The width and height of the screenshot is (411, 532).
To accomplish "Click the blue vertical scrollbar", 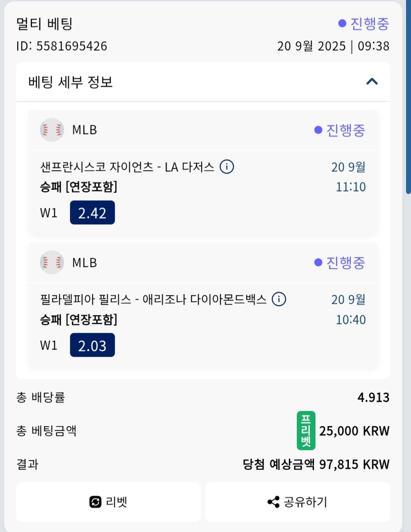I will click(x=408, y=96).
